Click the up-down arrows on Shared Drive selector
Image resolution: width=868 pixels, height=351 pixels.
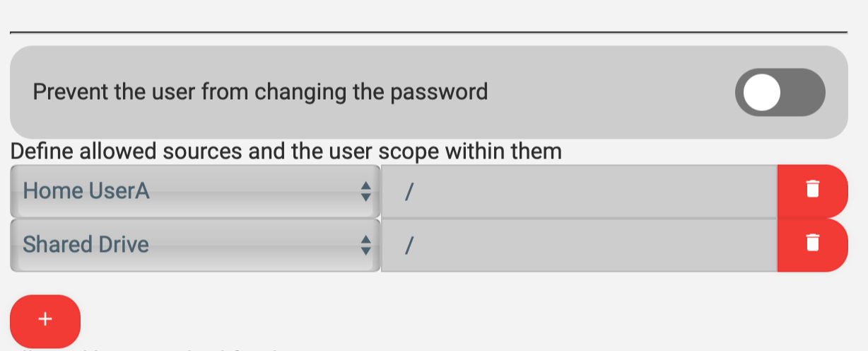point(365,245)
